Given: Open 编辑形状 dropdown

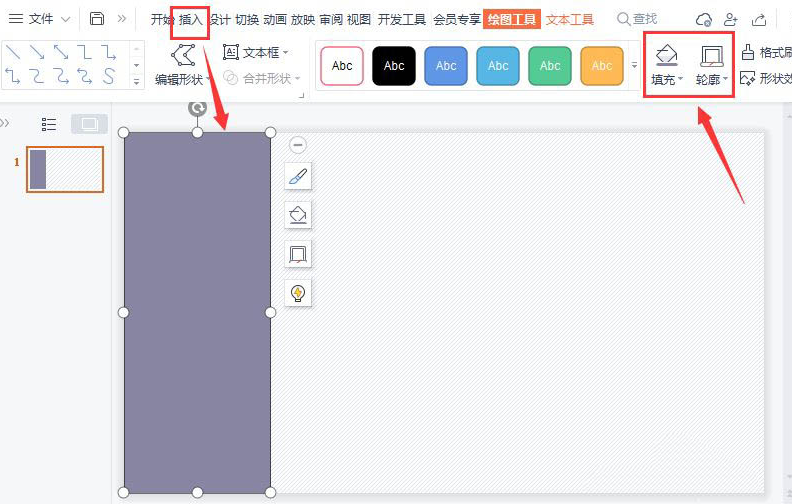Looking at the screenshot, I should pos(182,66).
